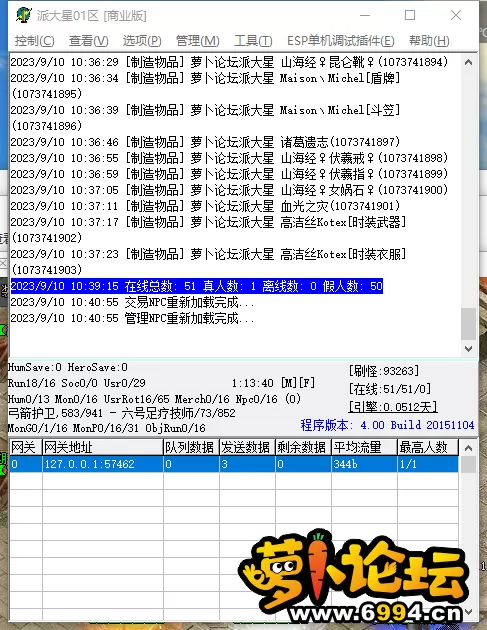The image size is (487, 630).
Task: Open the 帮助(H) menu
Action: [x=429, y=41]
